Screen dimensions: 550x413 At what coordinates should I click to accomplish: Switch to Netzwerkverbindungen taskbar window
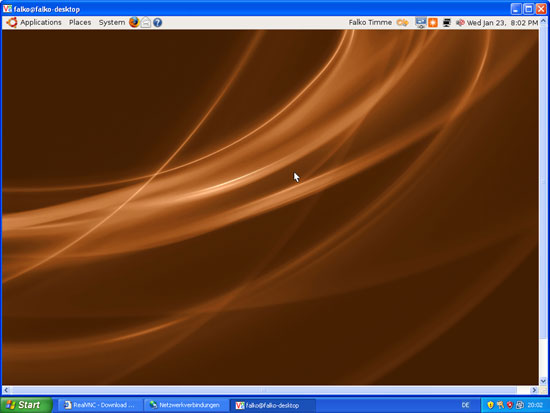(186, 405)
